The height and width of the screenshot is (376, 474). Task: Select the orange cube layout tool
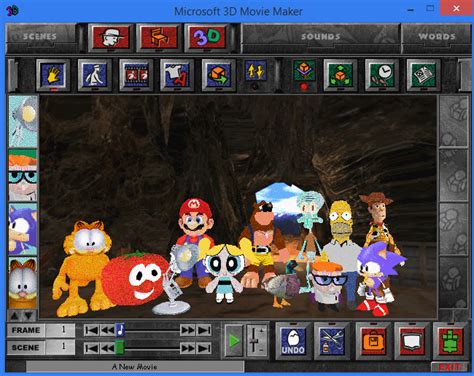[304, 70]
